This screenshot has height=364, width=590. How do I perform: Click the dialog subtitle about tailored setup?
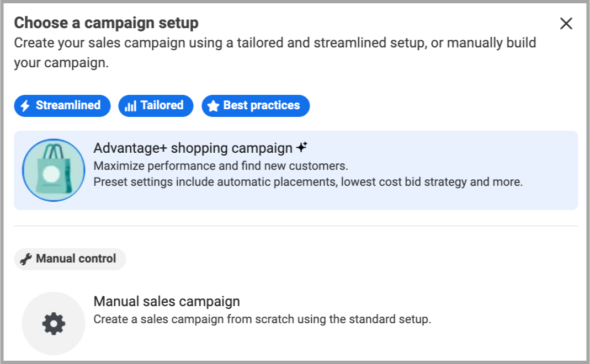(274, 43)
